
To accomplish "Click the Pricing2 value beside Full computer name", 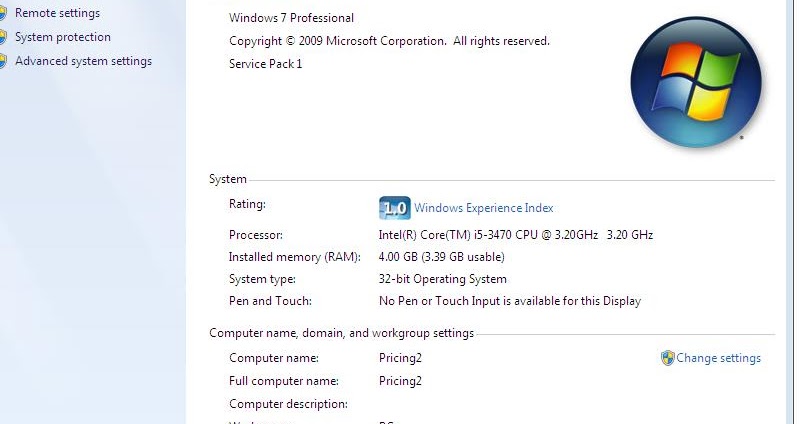I will [400, 381].
